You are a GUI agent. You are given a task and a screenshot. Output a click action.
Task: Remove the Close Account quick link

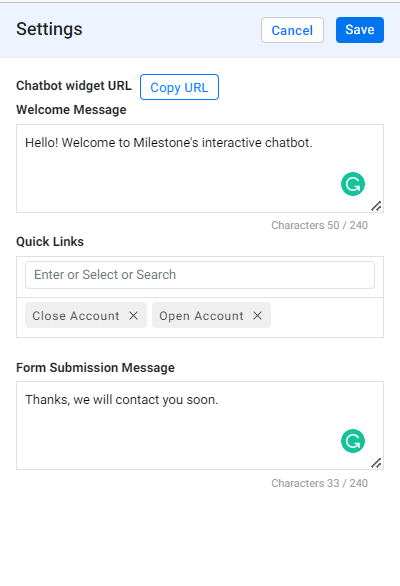pos(133,315)
